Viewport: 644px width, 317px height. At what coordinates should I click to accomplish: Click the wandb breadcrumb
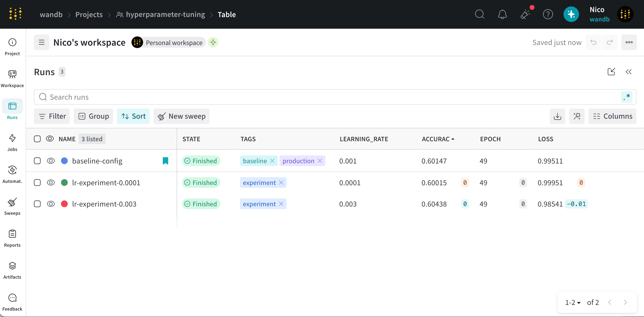tap(51, 15)
